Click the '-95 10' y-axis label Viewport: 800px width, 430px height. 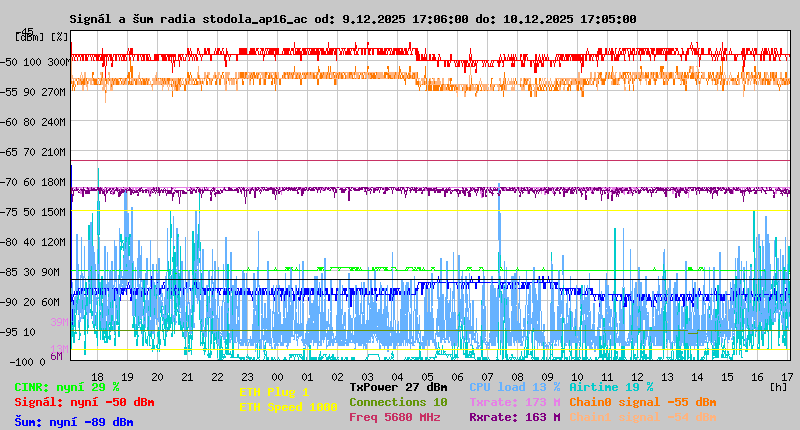coord(18,332)
